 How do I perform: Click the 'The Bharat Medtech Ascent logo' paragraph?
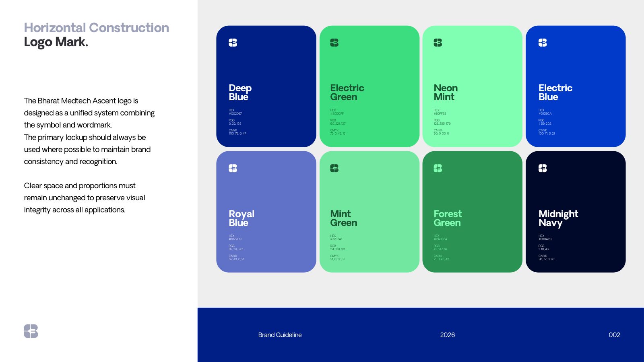pos(89,131)
